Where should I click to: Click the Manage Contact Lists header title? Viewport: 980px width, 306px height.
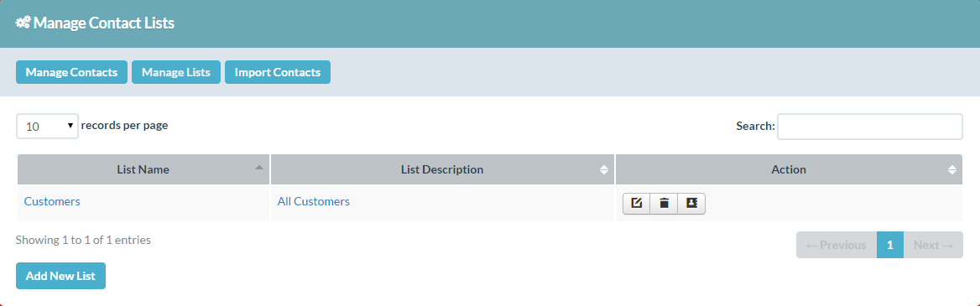click(x=104, y=23)
